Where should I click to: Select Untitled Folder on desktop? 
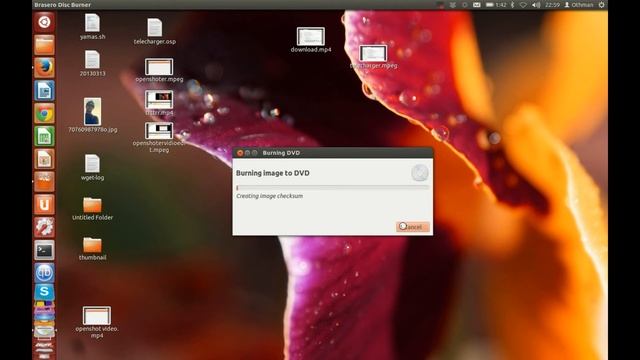92,209
